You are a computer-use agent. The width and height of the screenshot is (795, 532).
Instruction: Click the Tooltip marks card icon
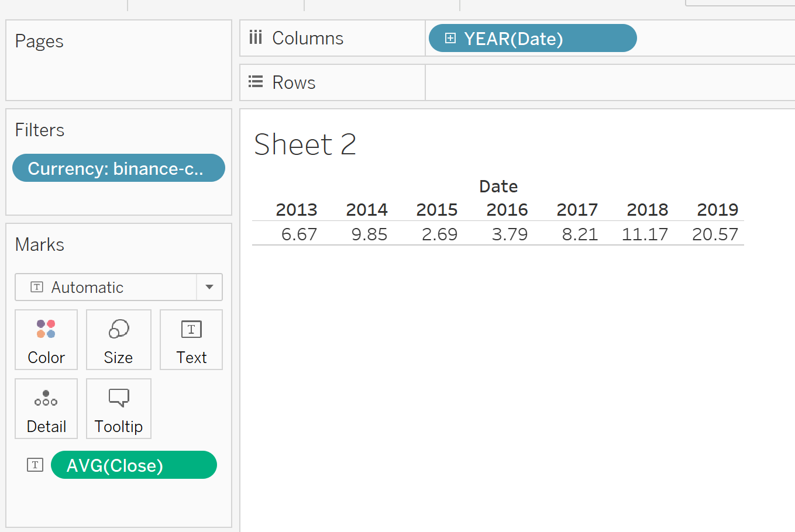[119, 398]
